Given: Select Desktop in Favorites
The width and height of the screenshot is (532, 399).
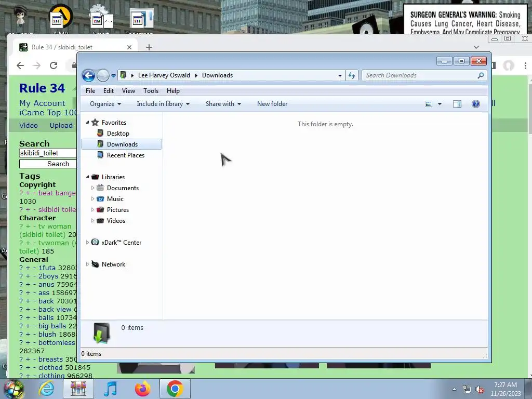Looking at the screenshot, I should point(118,134).
